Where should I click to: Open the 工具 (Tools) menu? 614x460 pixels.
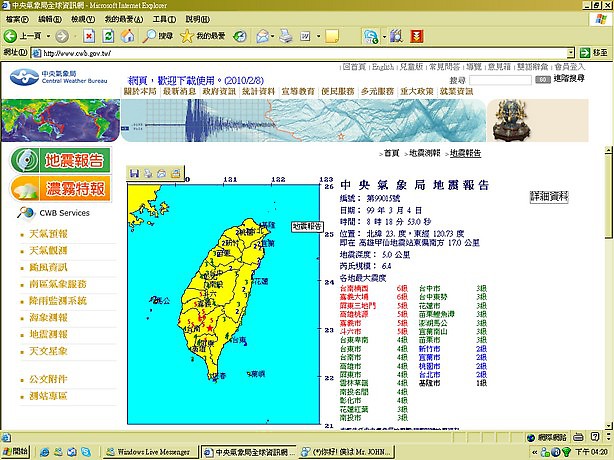164,19
